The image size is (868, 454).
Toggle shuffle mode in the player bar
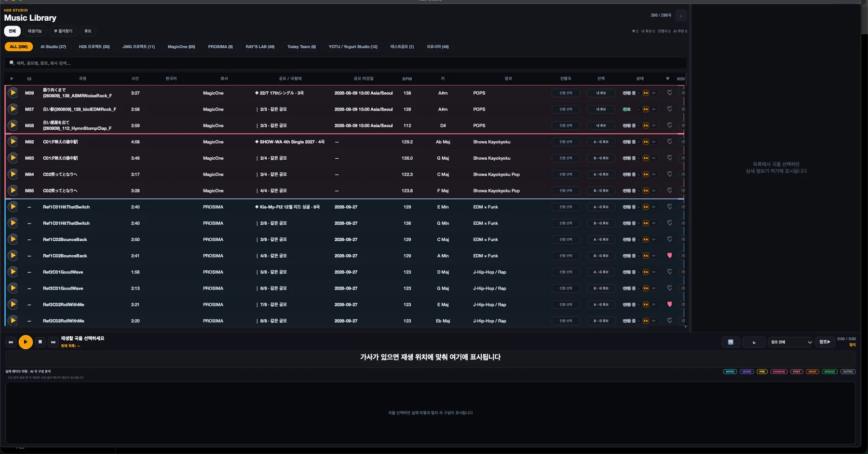point(731,342)
